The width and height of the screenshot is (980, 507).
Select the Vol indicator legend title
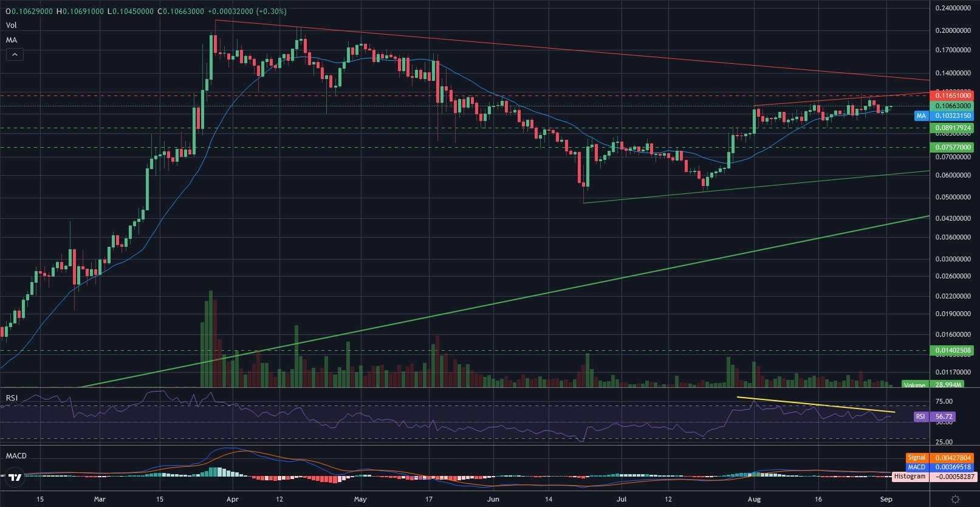[x=11, y=26]
